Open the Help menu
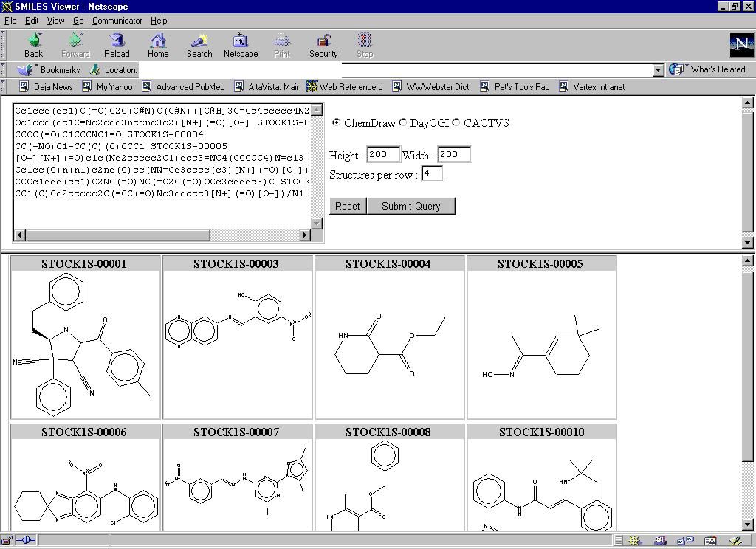 159,21
